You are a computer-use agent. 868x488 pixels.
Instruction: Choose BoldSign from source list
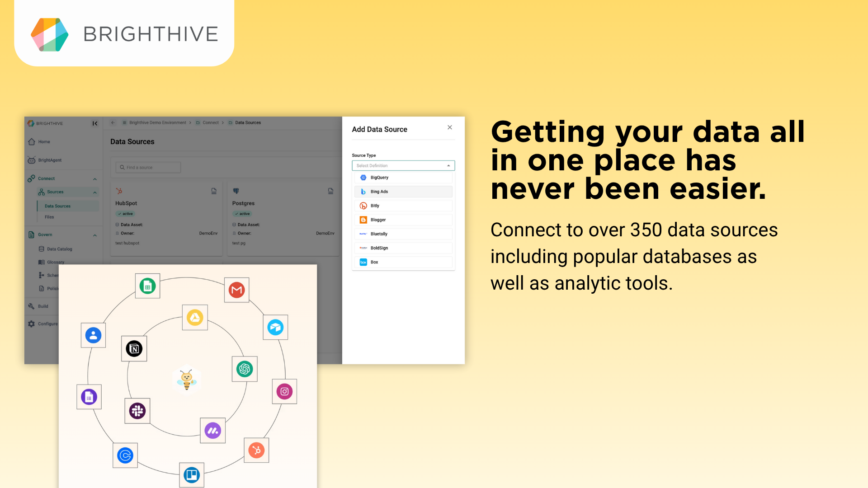click(403, 248)
